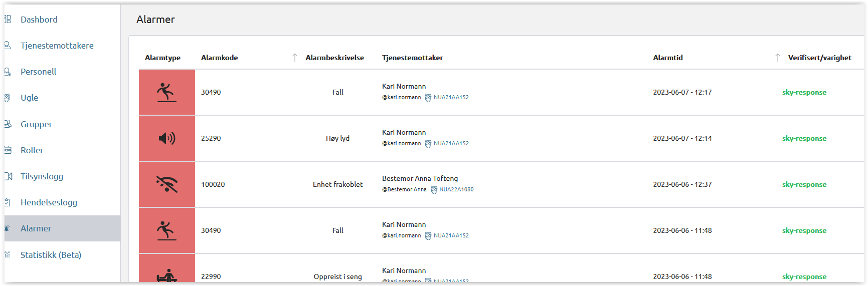868x286 pixels.
Task: Click the Alarmtype column header
Action: click(x=162, y=58)
